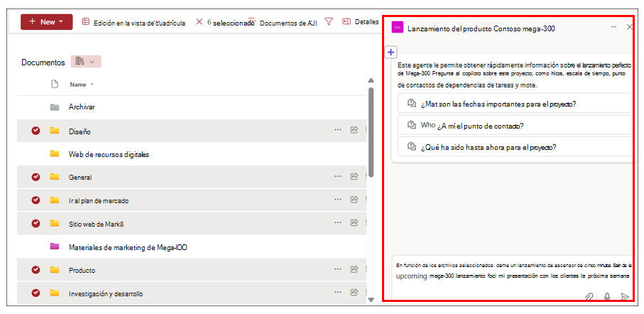The height and width of the screenshot is (314, 644).
Task: Close the Contoso mega-300 agent panel
Action: (629, 27)
